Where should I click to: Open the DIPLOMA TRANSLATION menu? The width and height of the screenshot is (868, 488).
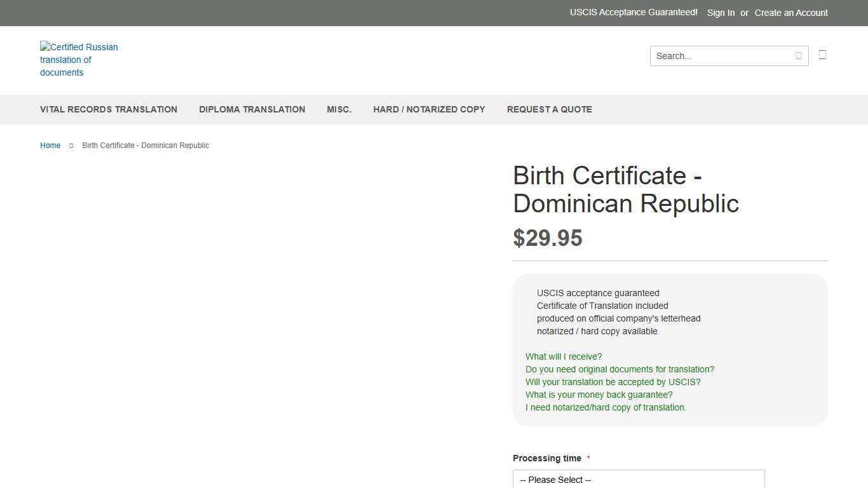[x=252, y=109]
